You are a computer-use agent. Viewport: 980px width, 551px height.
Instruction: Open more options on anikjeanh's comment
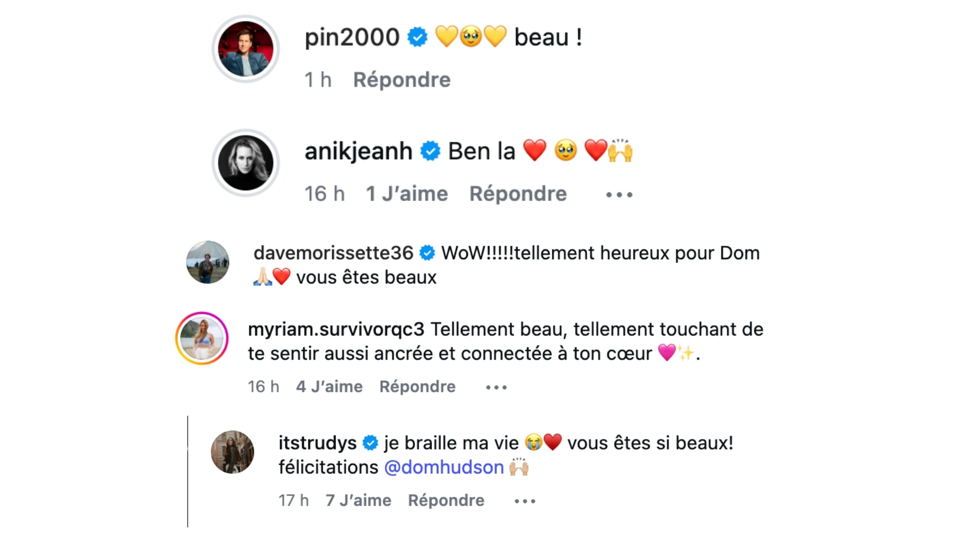619,195
